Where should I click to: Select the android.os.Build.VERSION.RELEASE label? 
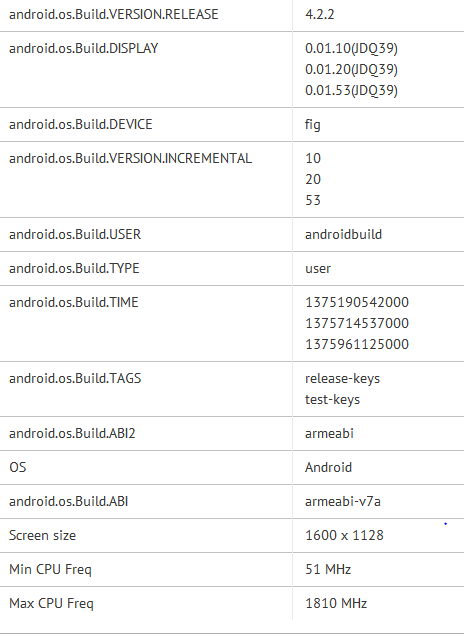[114, 15]
